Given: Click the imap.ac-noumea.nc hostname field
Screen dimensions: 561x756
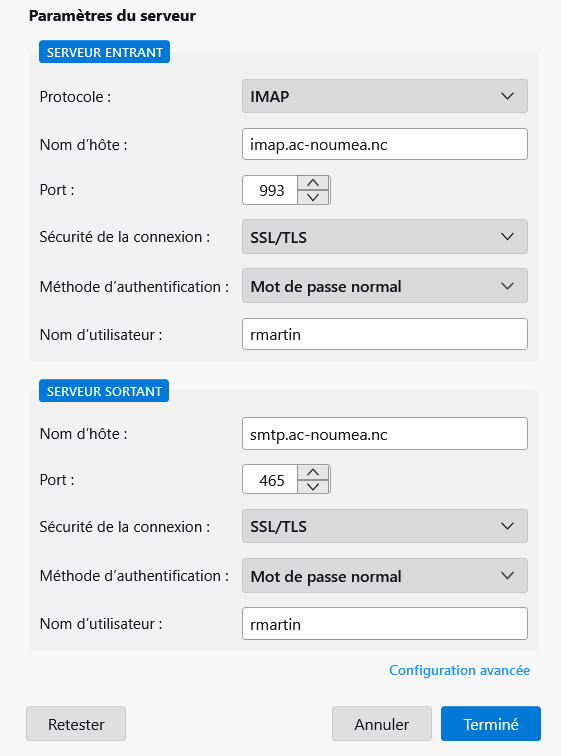Looking at the screenshot, I should coord(385,144).
